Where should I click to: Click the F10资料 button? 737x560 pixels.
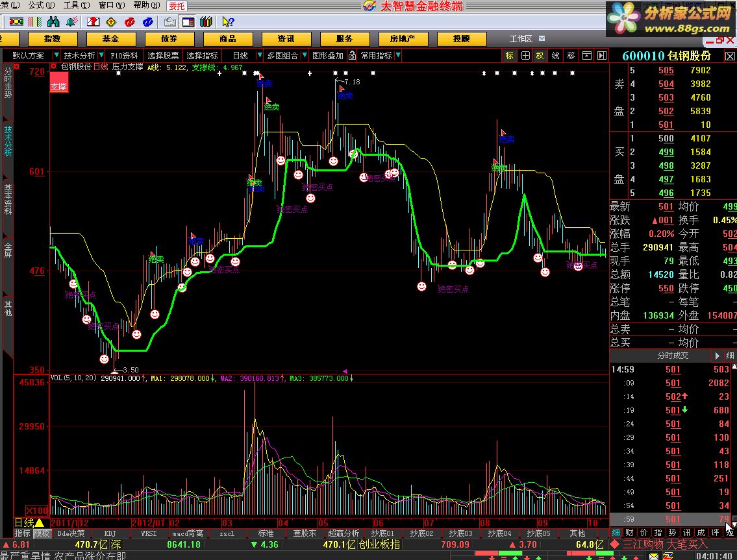[x=125, y=55]
